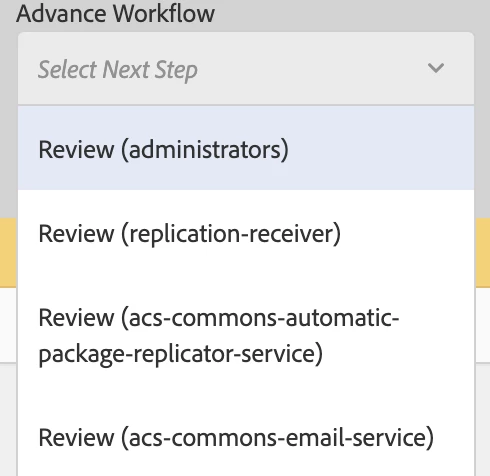Choose the highlighted administrators review step
Image resolution: width=490 pixels, height=476 pixels.
(x=246, y=149)
